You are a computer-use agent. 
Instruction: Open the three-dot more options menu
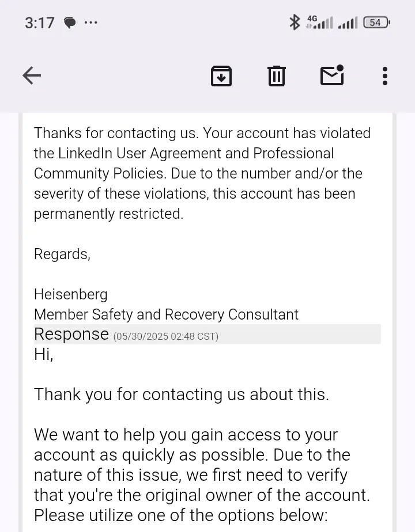[384, 75]
